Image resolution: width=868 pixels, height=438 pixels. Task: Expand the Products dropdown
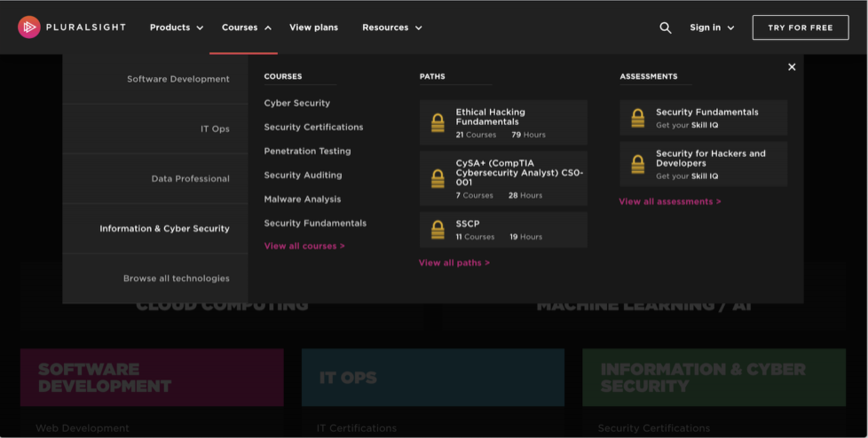point(177,27)
